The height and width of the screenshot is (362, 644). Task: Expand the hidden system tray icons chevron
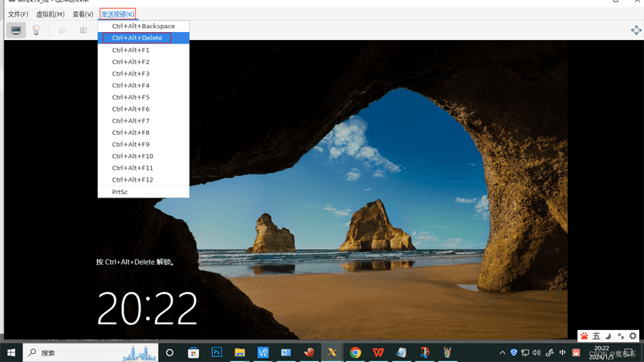503,352
